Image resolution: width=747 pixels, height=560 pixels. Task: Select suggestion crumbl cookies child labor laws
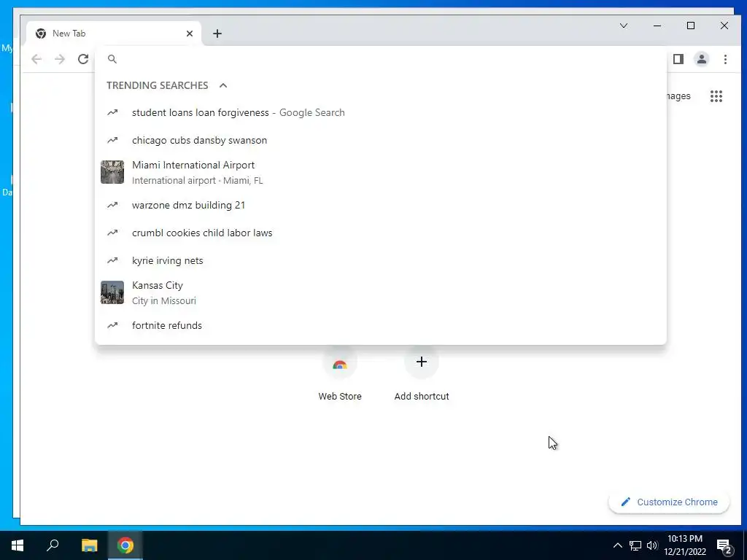tap(381, 233)
